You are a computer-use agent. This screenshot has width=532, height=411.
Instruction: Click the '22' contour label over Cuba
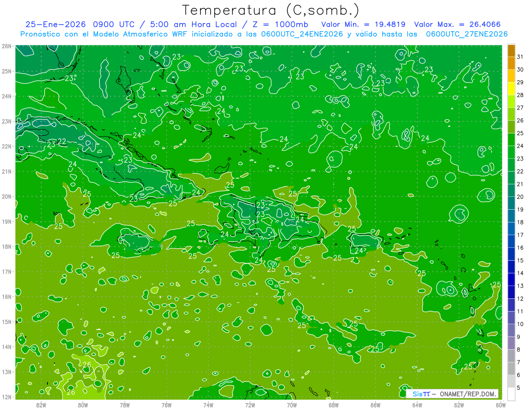point(62,141)
